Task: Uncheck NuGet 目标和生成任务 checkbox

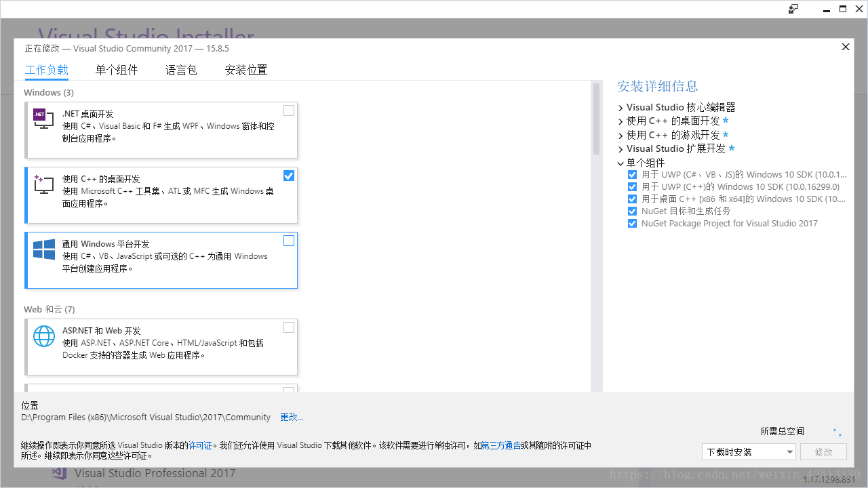Action: (633, 211)
